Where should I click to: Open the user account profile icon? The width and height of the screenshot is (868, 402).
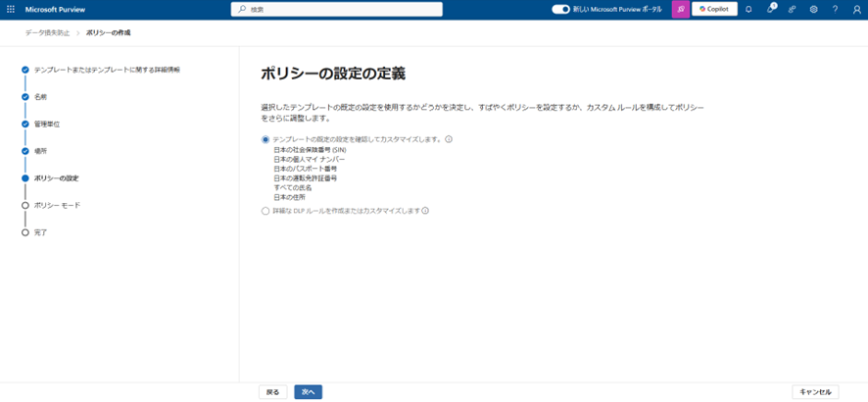(856, 9)
